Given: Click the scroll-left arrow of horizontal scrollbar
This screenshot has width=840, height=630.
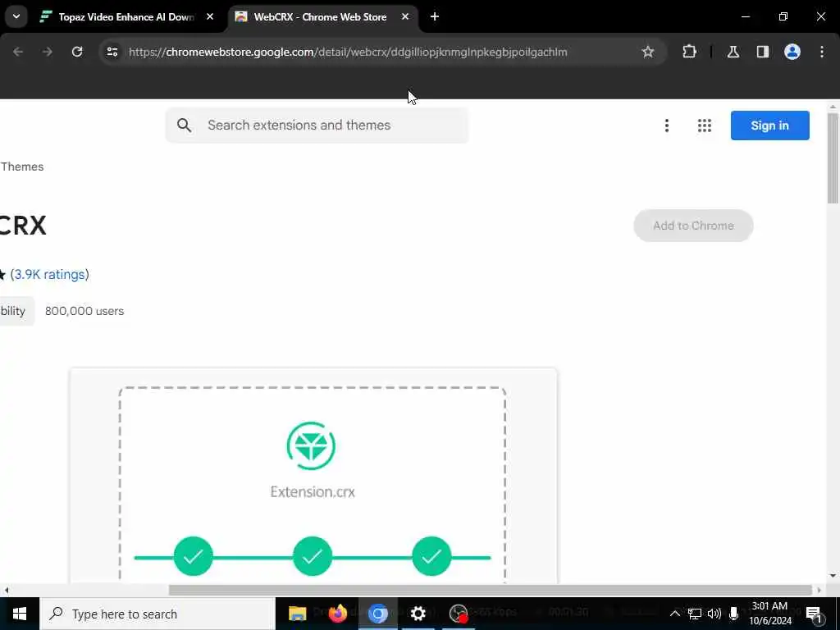Looking at the screenshot, I should pyautogui.click(x=7, y=590).
